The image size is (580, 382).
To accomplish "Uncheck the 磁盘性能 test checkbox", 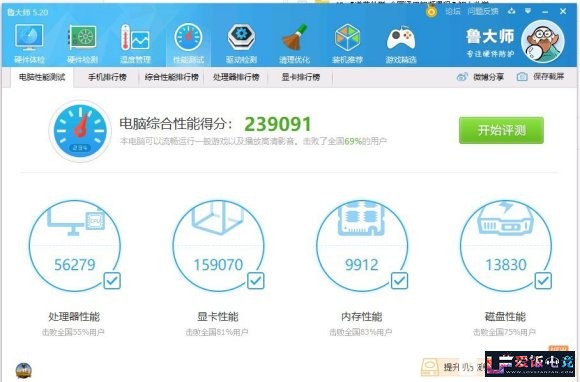I will (x=543, y=281).
